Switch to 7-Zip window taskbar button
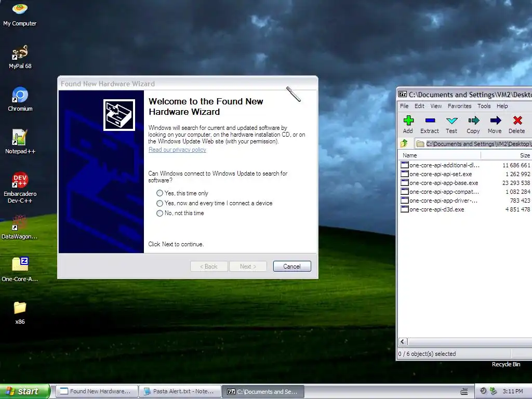Image resolution: width=532 pixels, height=399 pixels. tap(263, 391)
